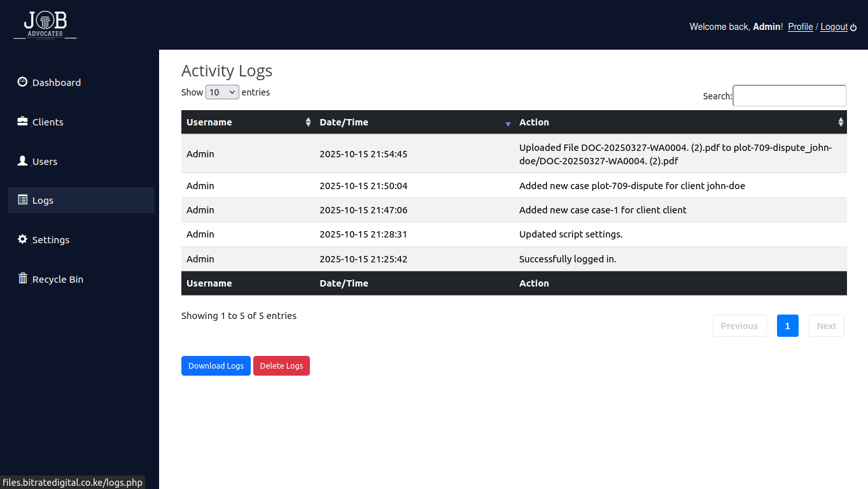Focus the Search input field
The height and width of the screenshot is (489, 868).
789,96
